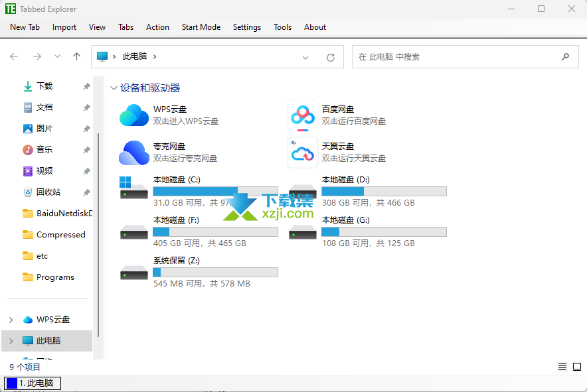The width and height of the screenshot is (587, 392).
Task: Select the 本地磁盘 (D:) drive icon
Action: (x=303, y=192)
